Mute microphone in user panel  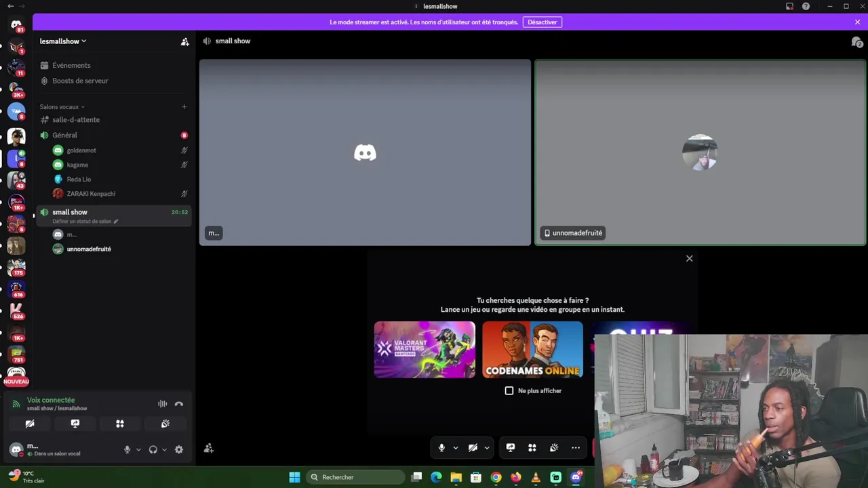(x=127, y=449)
